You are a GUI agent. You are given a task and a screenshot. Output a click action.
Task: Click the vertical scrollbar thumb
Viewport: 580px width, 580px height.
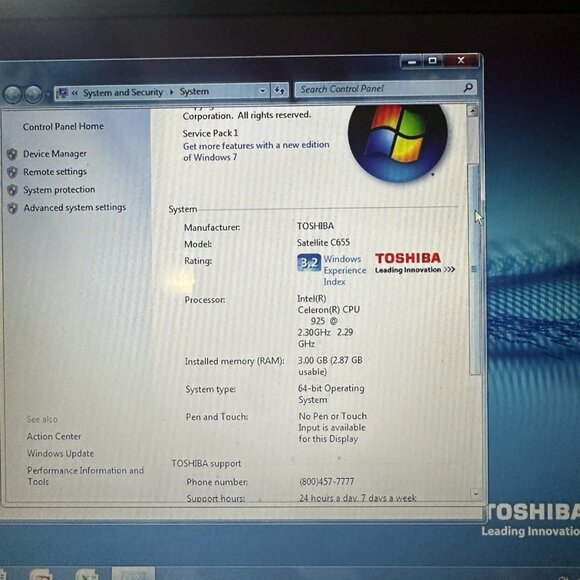coord(474,269)
